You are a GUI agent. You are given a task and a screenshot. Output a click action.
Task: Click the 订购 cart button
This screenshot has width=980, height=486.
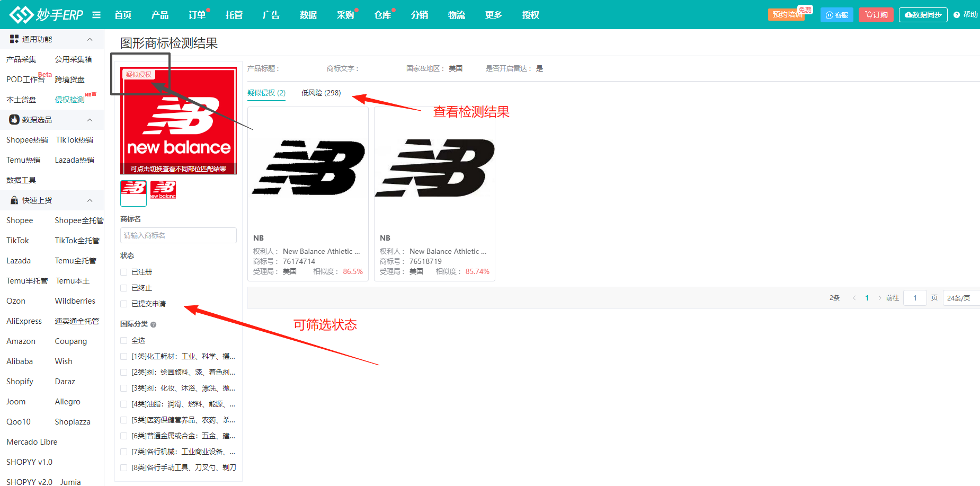point(876,15)
